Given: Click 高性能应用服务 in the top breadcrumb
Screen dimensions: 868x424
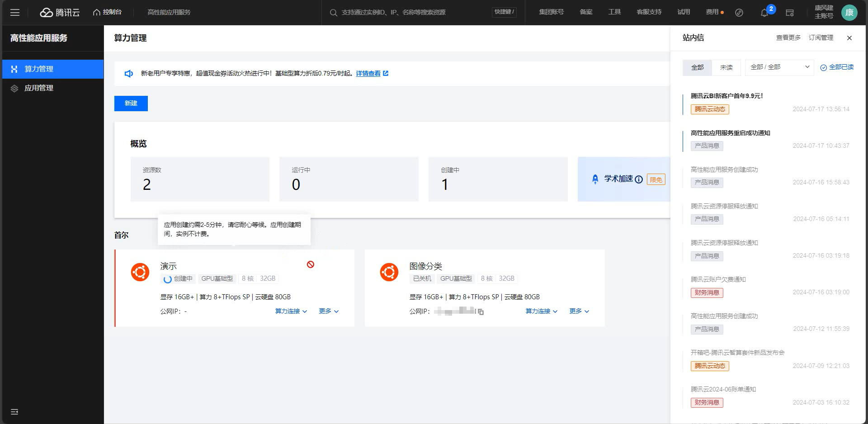Looking at the screenshot, I should click(169, 12).
